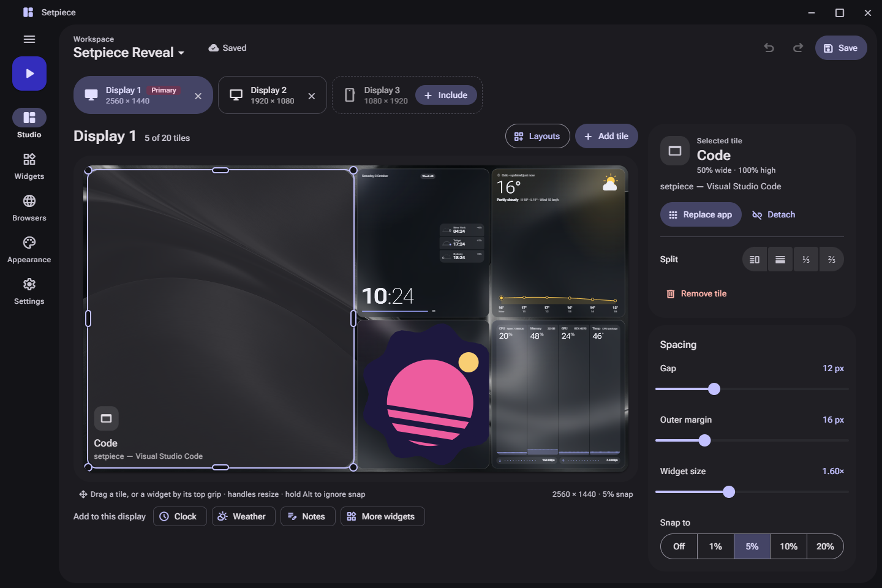Remove the selected Code tile

point(696,293)
